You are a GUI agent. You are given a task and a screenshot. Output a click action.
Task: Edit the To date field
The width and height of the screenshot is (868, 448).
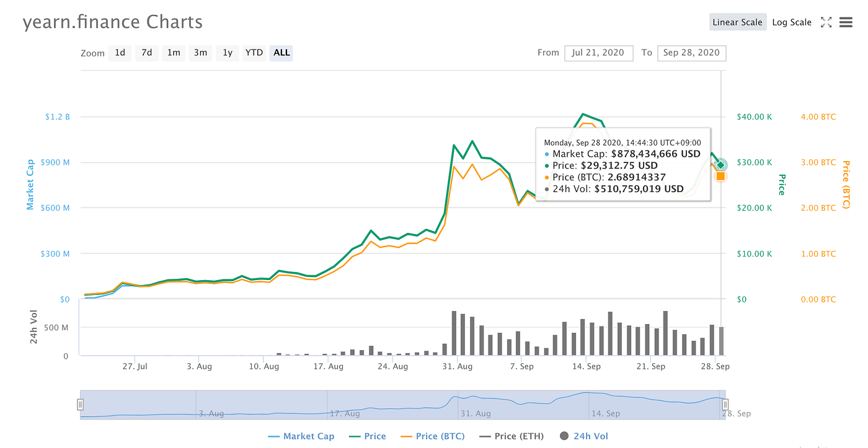click(x=691, y=53)
